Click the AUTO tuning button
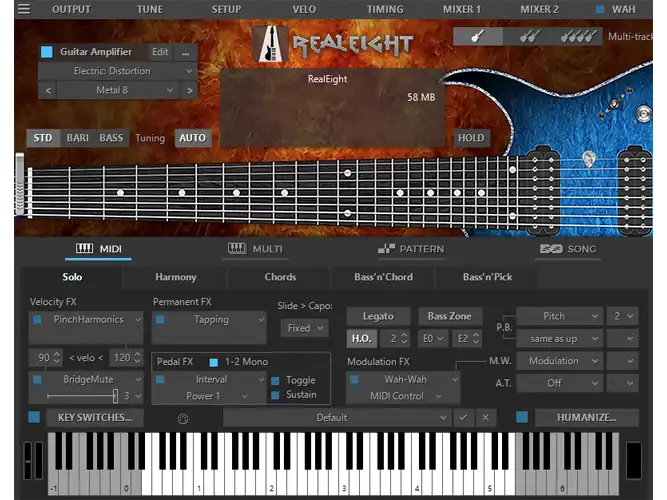Image resolution: width=667 pixels, height=500 pixels. coord(193,138)
